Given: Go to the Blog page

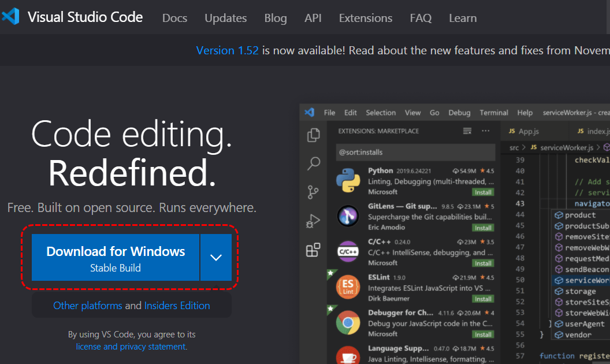Looking at the screenshot, I should (276, 18).
